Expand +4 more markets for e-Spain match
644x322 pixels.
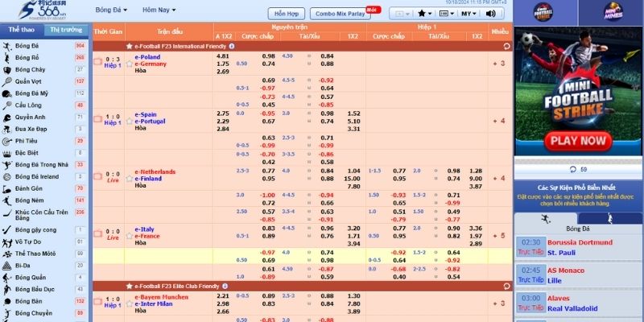(x=499, y=122)
